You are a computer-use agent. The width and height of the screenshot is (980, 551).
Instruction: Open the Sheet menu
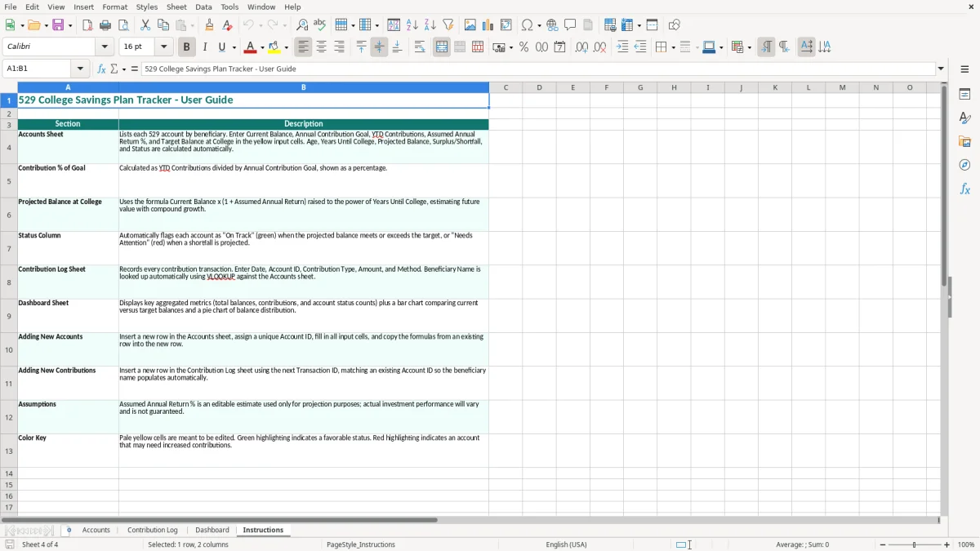pos(176,7)
